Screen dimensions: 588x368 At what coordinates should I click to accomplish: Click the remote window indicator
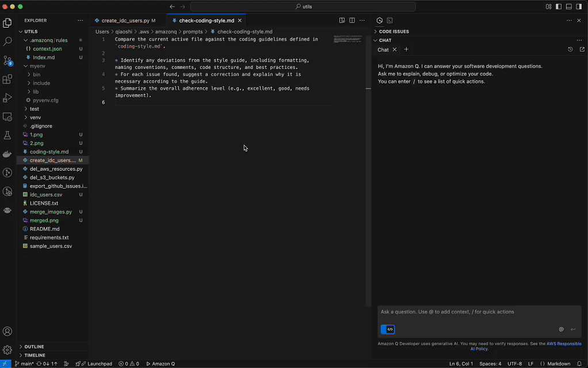tap(5, 364)
